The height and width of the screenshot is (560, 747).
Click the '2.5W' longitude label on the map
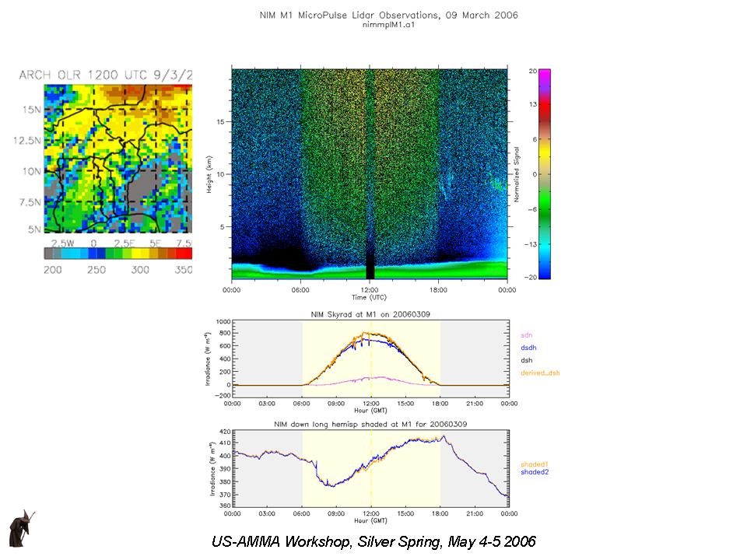pyautogui.click(x=63, y=243)
